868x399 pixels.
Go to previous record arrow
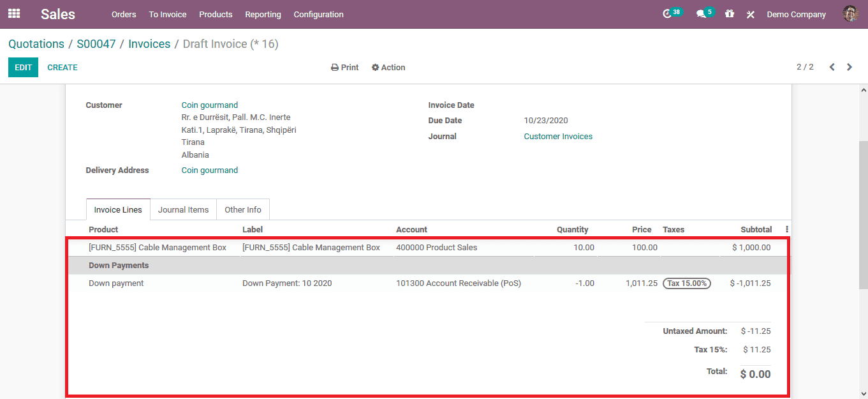(832, 67)
